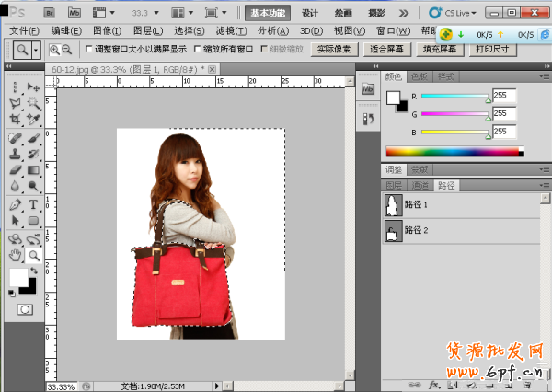The height and width of the screenshot is (392, 552).
Task: Pick the Hand tool
Action: [x=16, y=255]
